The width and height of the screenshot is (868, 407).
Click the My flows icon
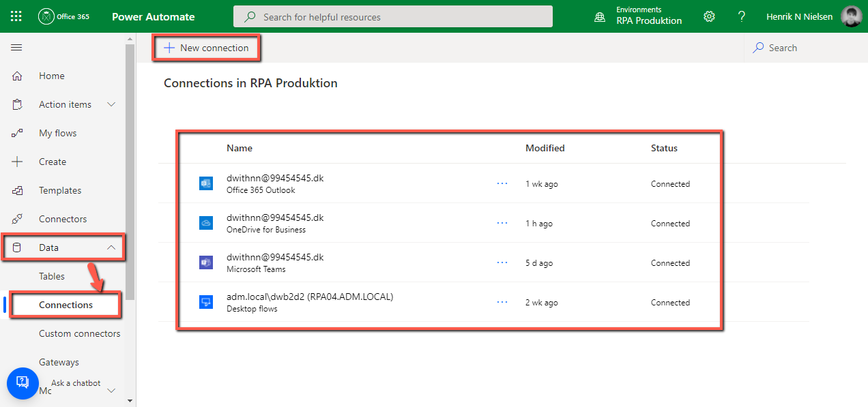[18, 133]
